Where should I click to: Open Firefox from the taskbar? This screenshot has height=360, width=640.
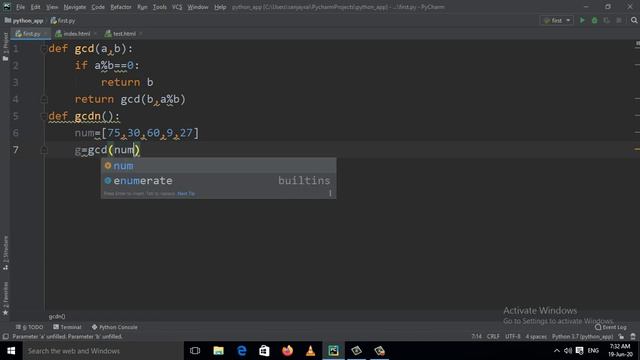tap(287, 351)
